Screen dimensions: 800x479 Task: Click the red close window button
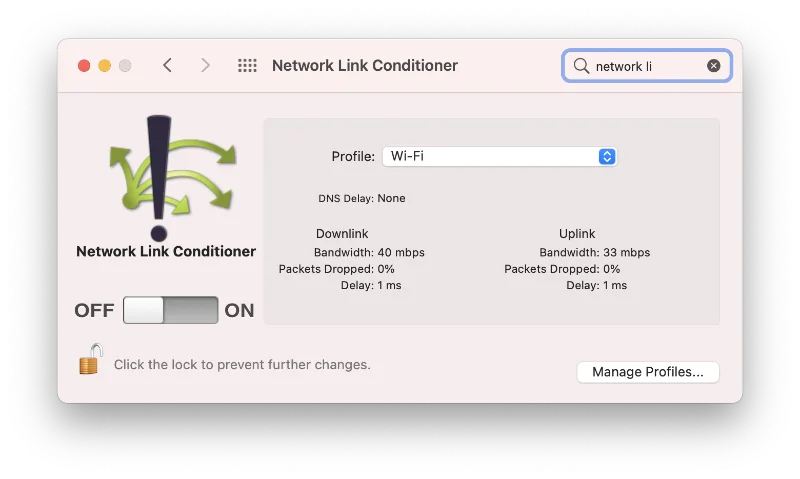coord(84,66)
